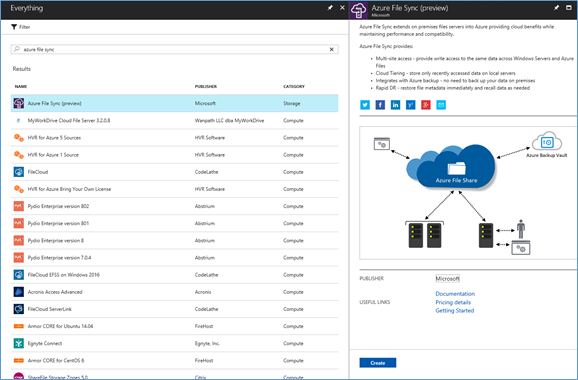Viewport: 578px width, 380px height.
Task: Open the Getting Started link
Action: point(455,311)
